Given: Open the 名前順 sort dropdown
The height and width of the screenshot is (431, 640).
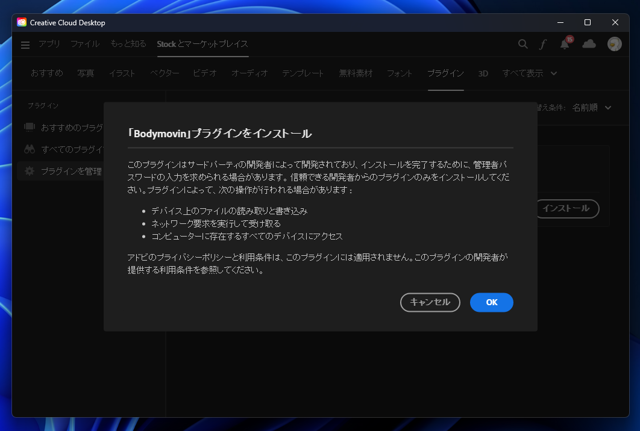Looking at the screenshot, I should coord(591,108).
